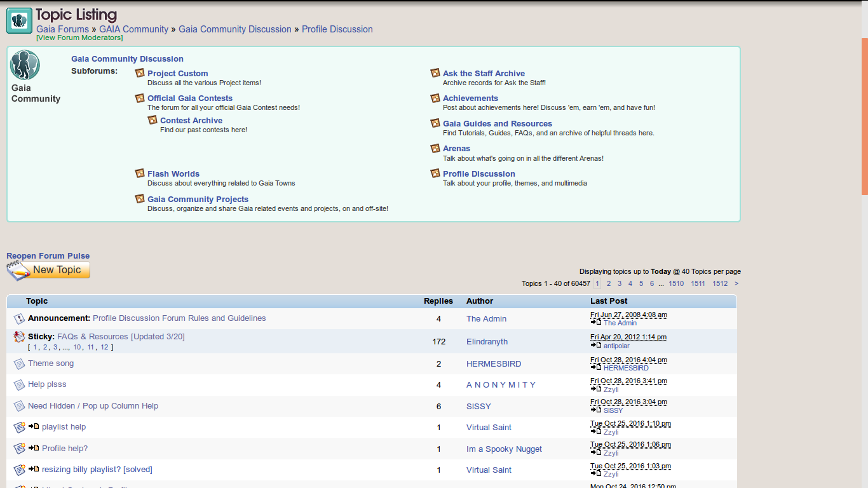Screen dimensions: 868x488
Task: Click the folder icon beside Ask the Staff Archive
Action: tap(435, 73)
